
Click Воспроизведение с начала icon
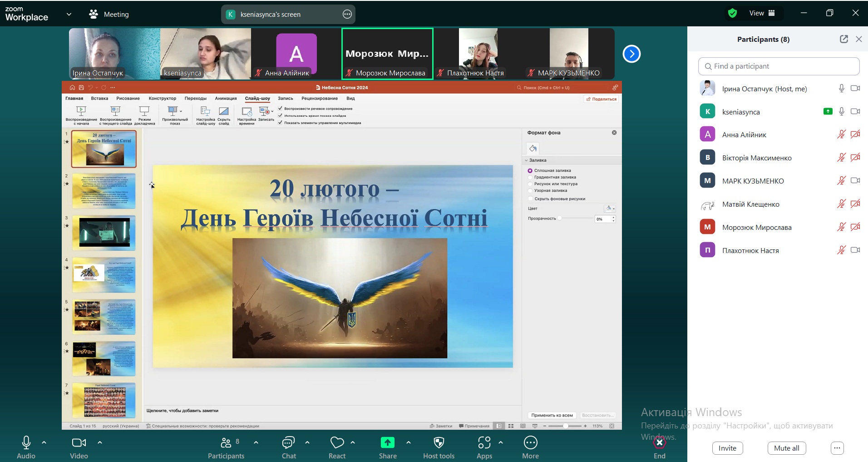click(81, 115)
